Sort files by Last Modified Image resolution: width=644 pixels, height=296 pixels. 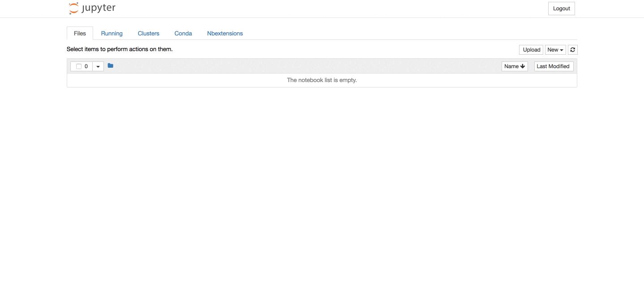click(x=554, y=66)
